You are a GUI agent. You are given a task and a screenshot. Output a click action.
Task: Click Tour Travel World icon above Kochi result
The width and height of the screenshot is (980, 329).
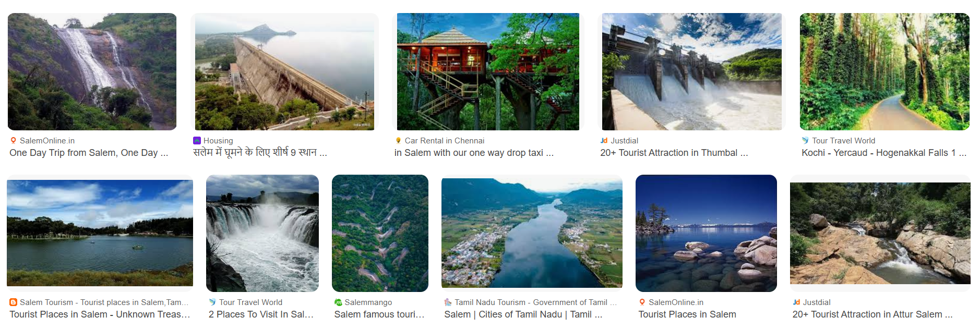(805, 141)
